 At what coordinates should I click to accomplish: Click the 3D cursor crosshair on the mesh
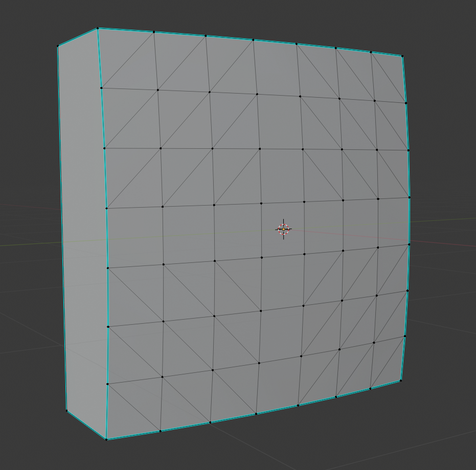[x=283, y=229]
